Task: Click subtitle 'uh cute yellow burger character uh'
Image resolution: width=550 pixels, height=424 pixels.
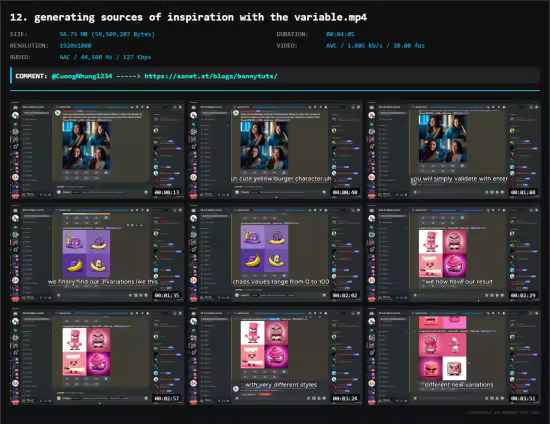Action: click(x=281, y=179)
